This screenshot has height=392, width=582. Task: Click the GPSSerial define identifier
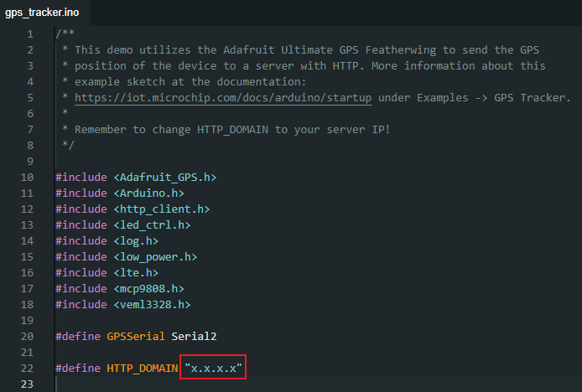click(136, 337)
